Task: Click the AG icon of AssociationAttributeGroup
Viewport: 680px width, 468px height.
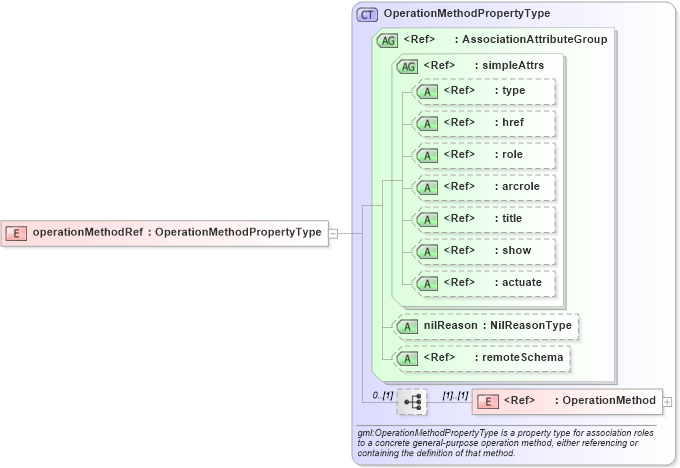Action: coord(387,41)
